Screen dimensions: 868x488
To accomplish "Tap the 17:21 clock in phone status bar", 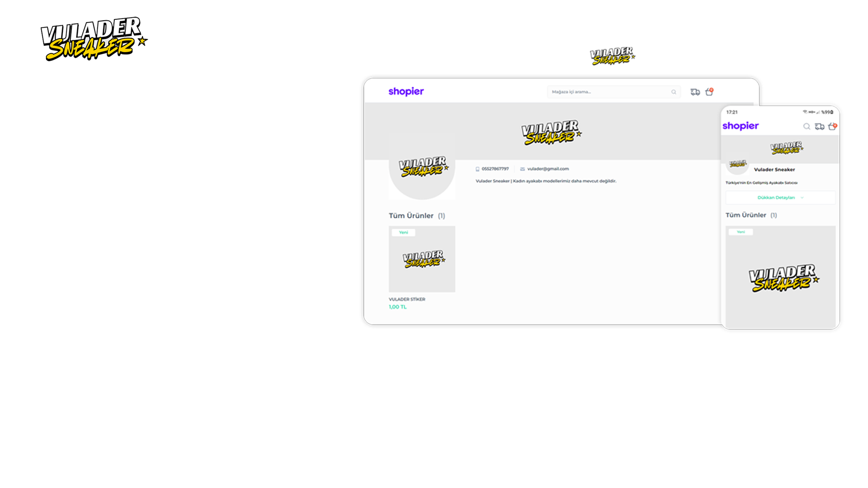I will (732, 112).
